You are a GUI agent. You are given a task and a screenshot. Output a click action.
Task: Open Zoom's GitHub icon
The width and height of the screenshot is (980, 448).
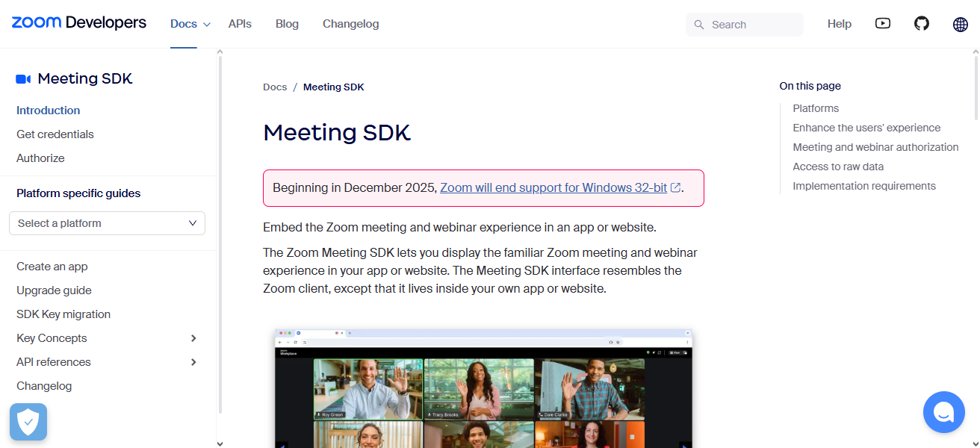921,23
